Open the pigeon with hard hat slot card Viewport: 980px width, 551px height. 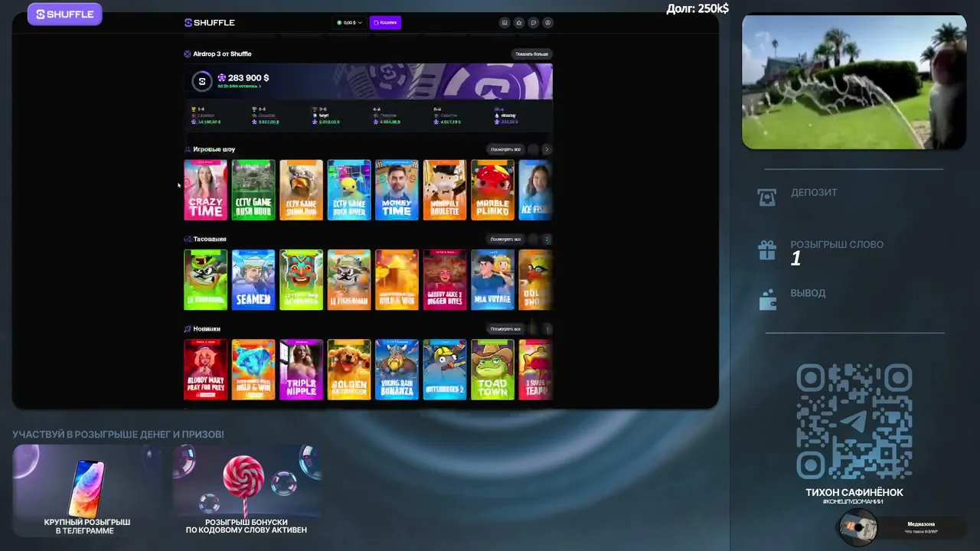(x=445, y=370)
